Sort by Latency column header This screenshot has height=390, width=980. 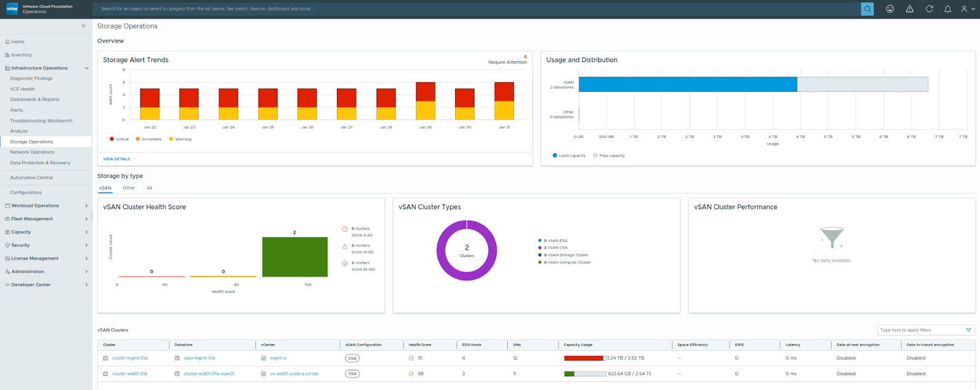tap(793, 345)
